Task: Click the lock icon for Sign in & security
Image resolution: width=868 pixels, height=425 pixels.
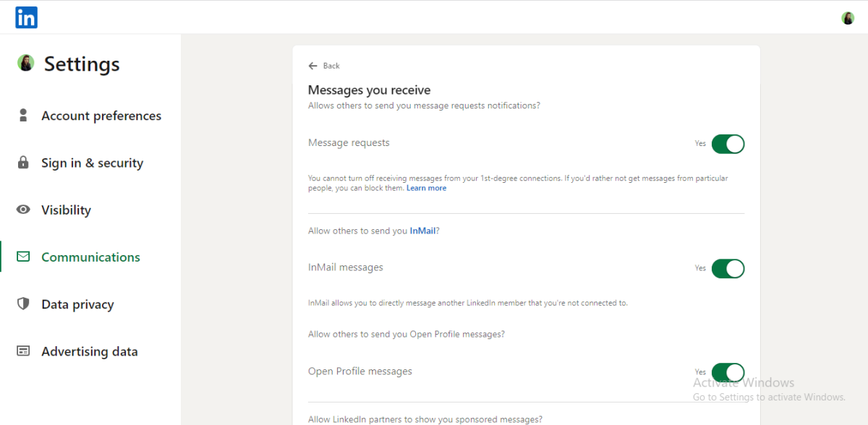Action: tap(24, 163)
